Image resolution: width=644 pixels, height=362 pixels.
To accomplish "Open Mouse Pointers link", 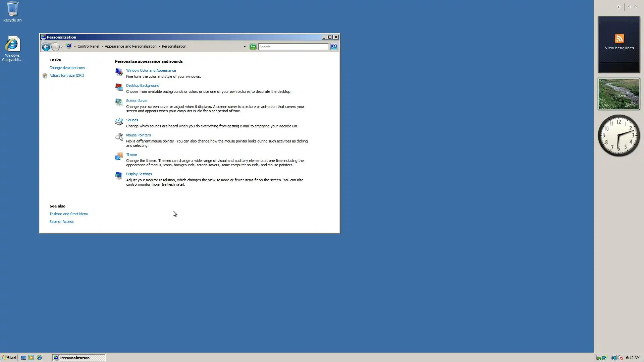I will point(138,135).
